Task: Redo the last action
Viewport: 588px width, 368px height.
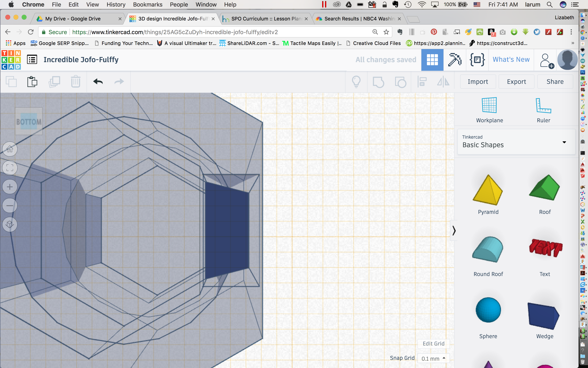Action: pos(119,82)
